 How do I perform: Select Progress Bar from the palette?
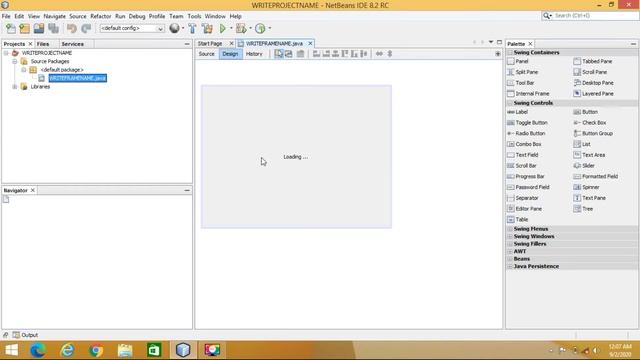coord(526,176)
